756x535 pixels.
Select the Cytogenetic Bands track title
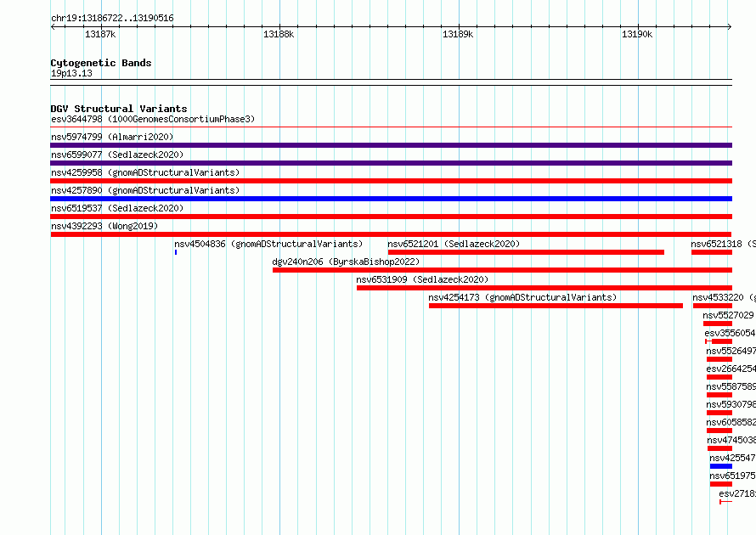click(101, 63)
